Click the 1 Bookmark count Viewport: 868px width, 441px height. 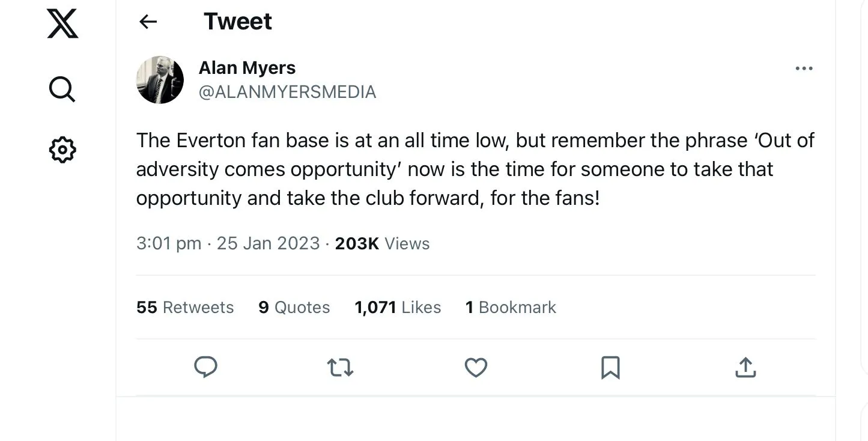[x=511, y=308]
